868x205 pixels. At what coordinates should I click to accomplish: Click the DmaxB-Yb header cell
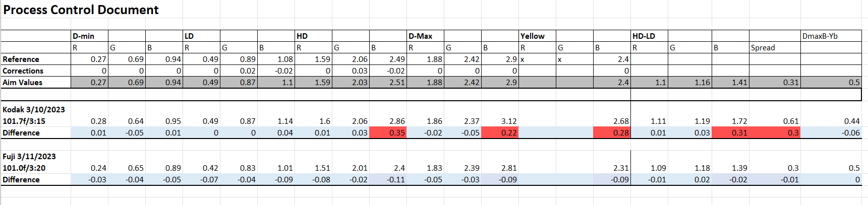pyautogui.click(x=820, y=36)
